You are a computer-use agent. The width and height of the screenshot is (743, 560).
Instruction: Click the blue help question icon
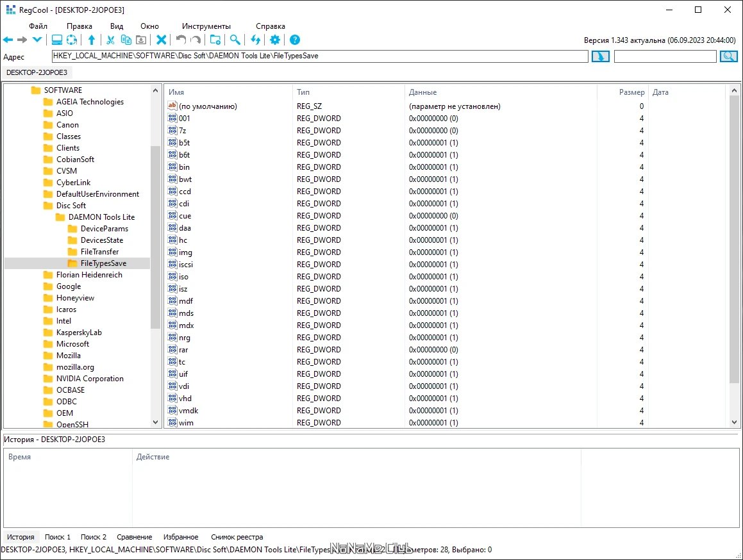295,40
